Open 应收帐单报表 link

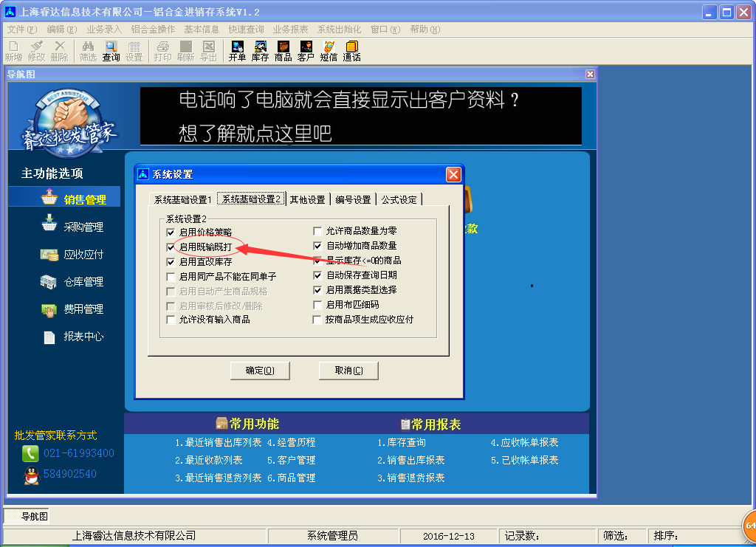tap(525, 442)
